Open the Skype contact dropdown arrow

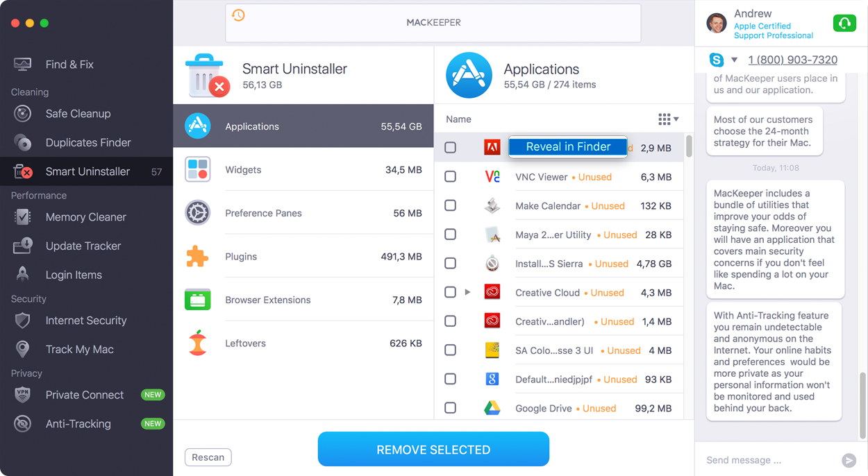734,60
